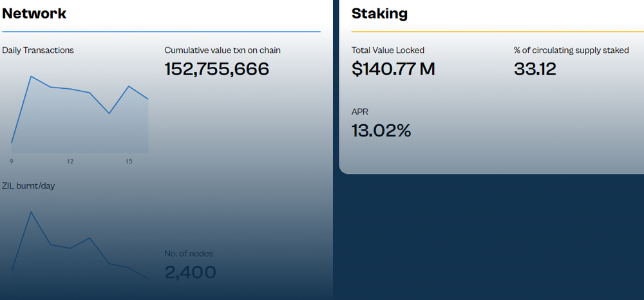Image resolution: width=644 pixels, height=300 pixels.
Task: Click Cumulative value txn on chain label
Action: tap(222, 50)
